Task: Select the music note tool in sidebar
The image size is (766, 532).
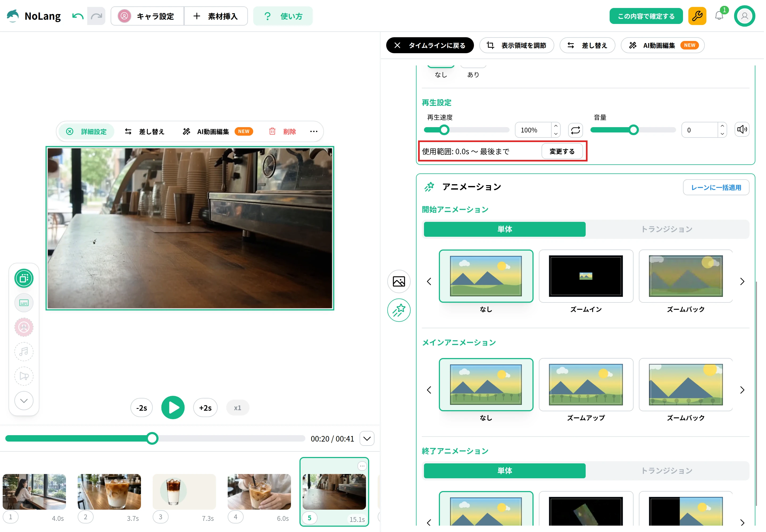Action: point(24,352)
